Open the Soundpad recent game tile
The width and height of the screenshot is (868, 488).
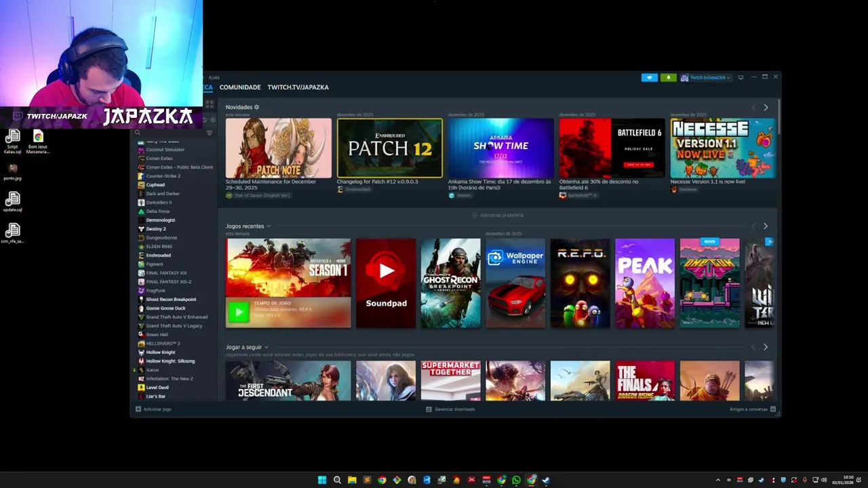click(x=386, y=283)
